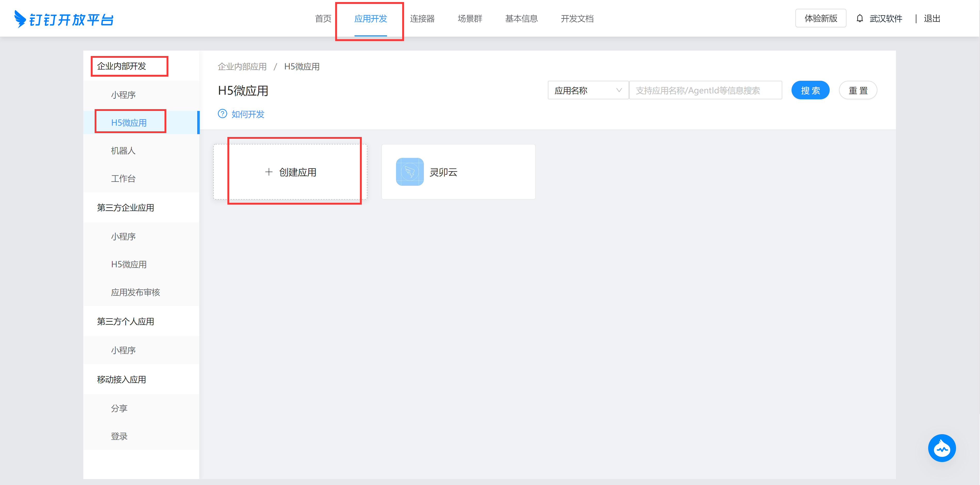Click 企业内部应用 in the breadcrumb

click(x=242, y=67)
